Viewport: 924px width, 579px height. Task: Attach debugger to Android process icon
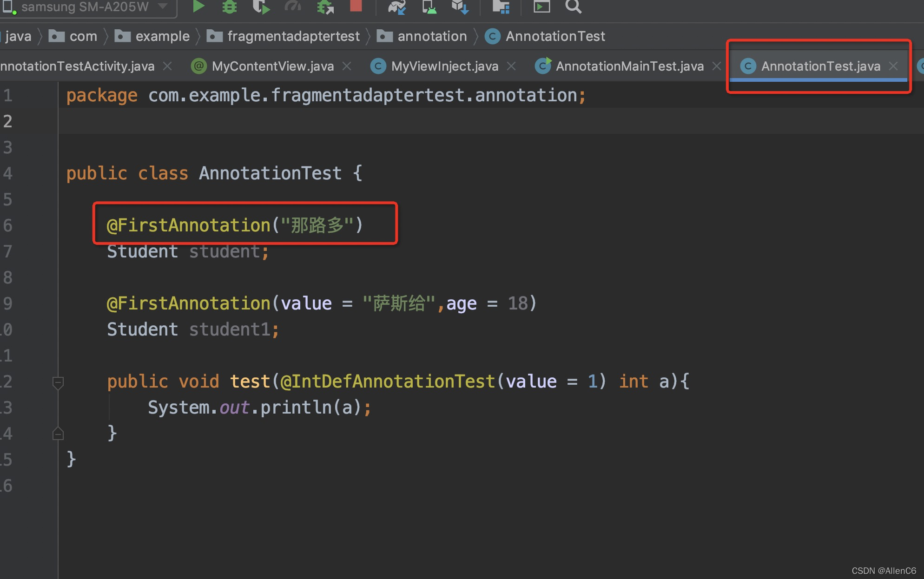[325, 7]
